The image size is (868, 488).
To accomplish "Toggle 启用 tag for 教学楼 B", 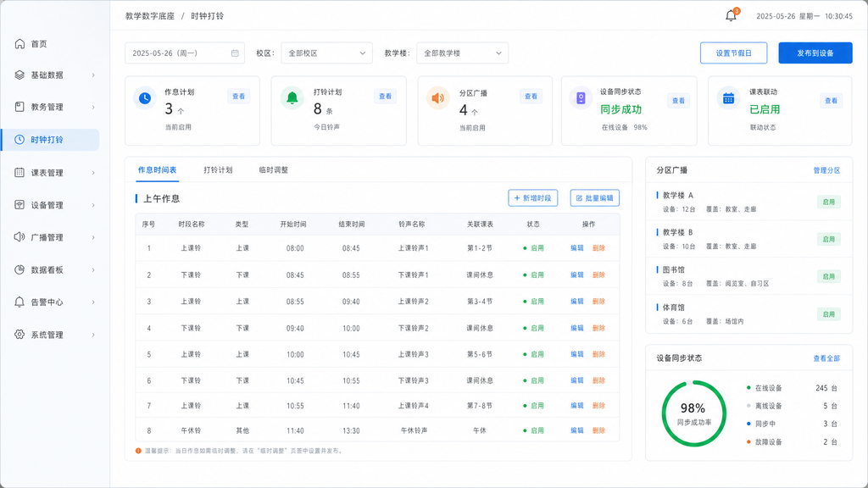I will 829,239.
